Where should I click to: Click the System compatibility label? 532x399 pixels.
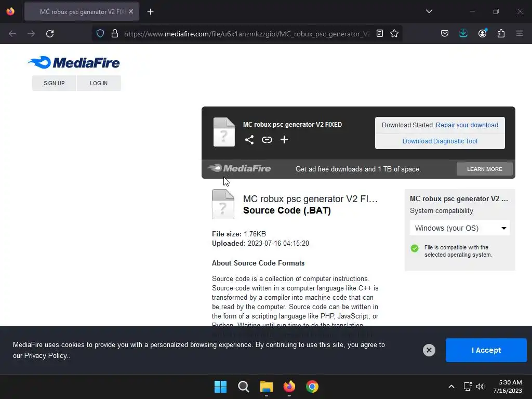442,211
